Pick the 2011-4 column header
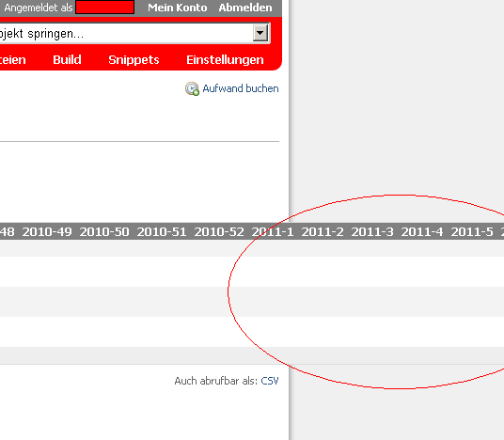This screenshot has height=440, width=504. click(422, 231)
